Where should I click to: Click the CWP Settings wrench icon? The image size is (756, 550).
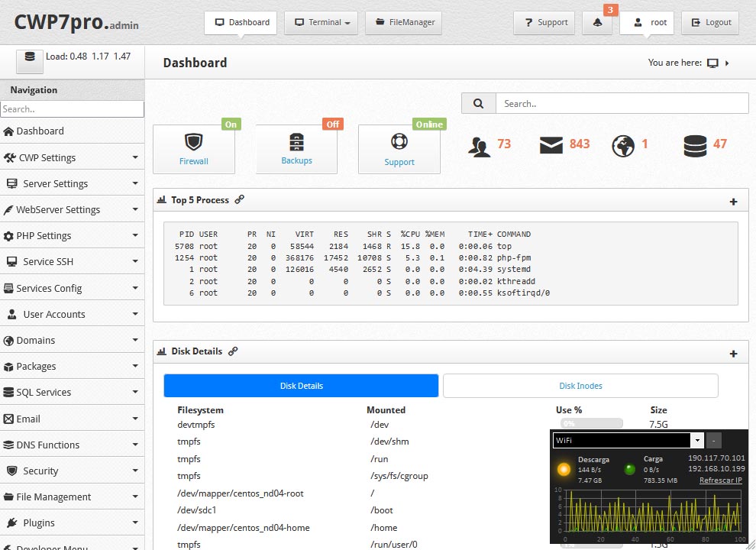9,158
